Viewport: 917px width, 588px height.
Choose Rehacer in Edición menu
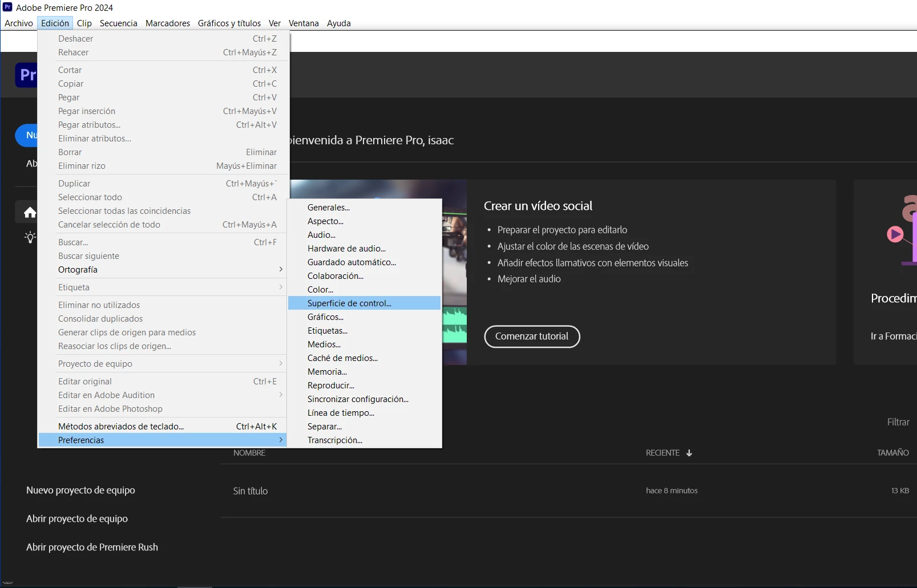coord(163,52)
